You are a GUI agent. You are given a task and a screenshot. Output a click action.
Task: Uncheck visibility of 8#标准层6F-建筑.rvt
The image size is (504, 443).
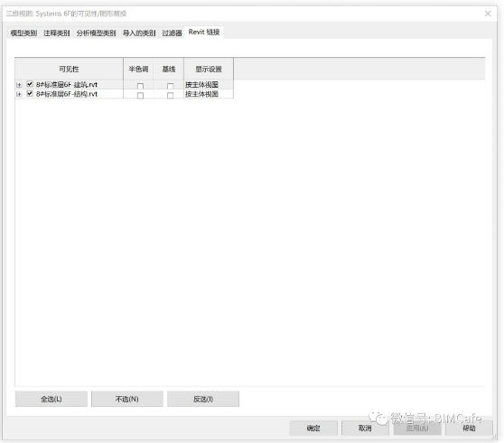(30, 84)
